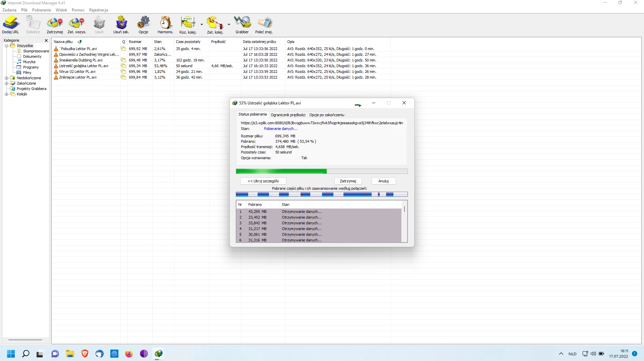Select Ustrzelić gołąbka Lektor PL.avi row
The image size is (644, 361).
[221, 66]
